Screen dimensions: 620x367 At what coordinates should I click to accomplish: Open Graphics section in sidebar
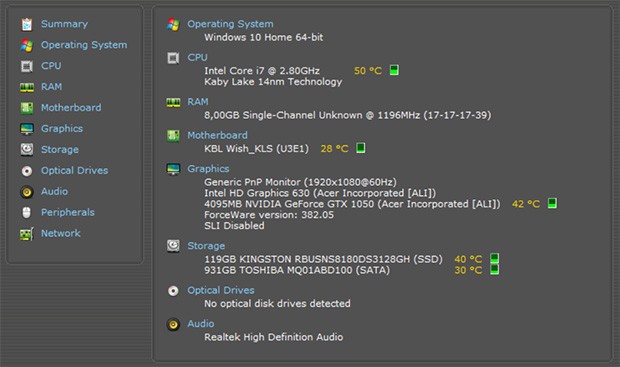click(x=62, y=129)
